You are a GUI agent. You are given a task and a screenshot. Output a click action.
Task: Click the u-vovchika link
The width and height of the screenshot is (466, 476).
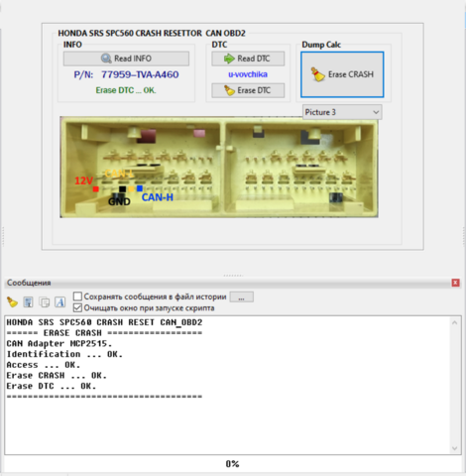(x=248, y=74)
